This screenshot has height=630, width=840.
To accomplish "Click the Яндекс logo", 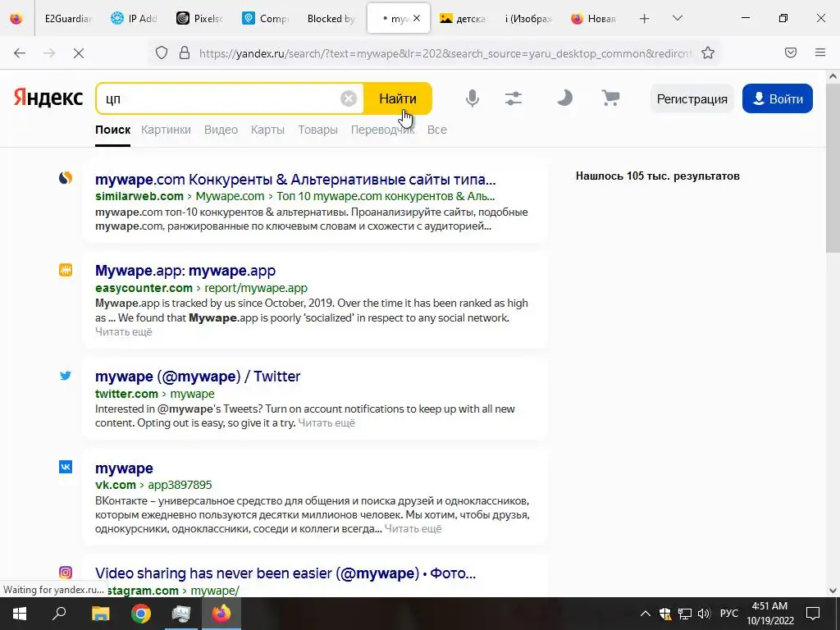I will (x=48, y=98).
